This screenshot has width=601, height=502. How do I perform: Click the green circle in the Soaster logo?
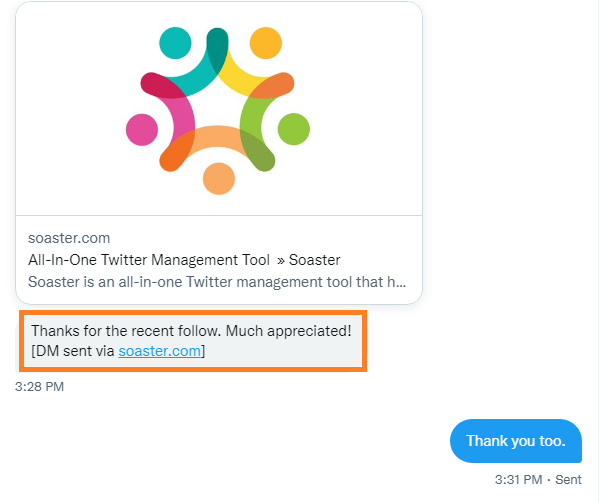coord(294,129)
